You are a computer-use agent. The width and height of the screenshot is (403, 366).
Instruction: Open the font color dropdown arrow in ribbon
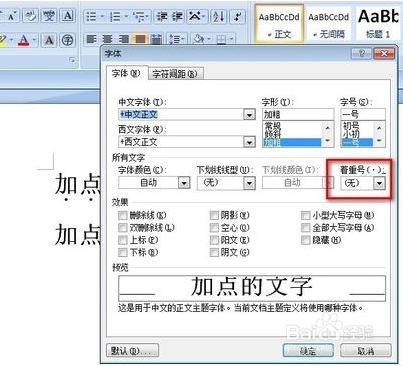(x=34, y=40)
